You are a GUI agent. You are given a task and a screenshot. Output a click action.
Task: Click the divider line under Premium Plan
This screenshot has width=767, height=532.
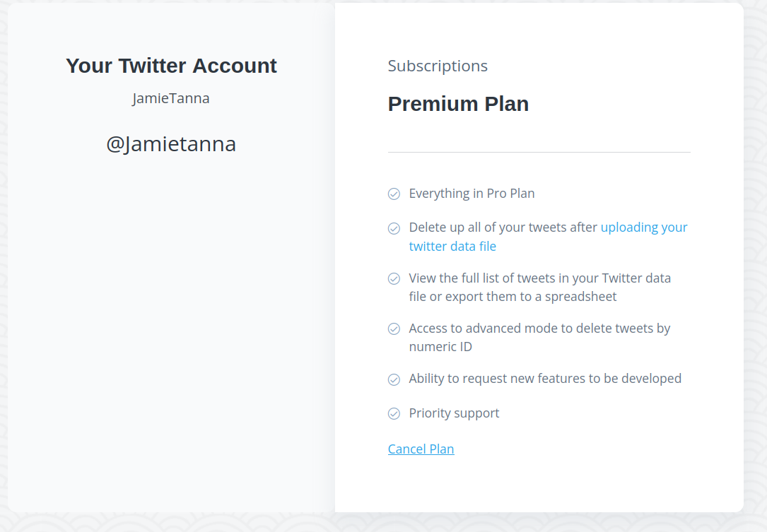[x=539, y=152]
